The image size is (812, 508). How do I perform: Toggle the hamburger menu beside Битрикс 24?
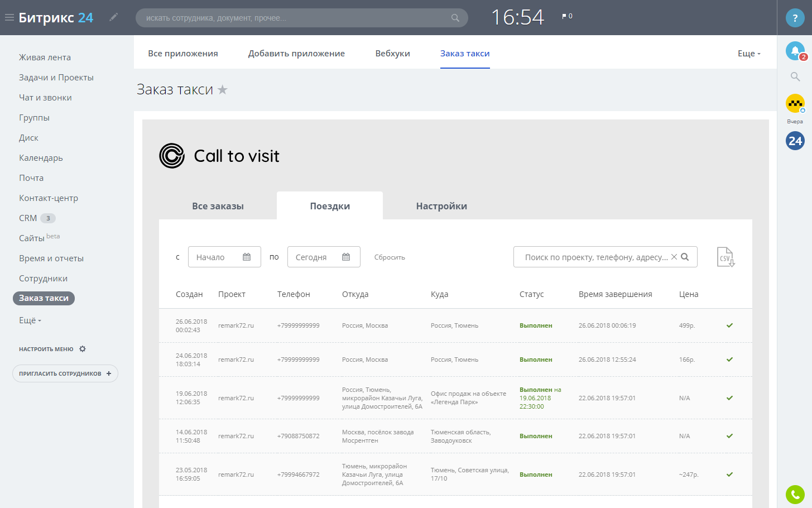(x=9, y=17)
